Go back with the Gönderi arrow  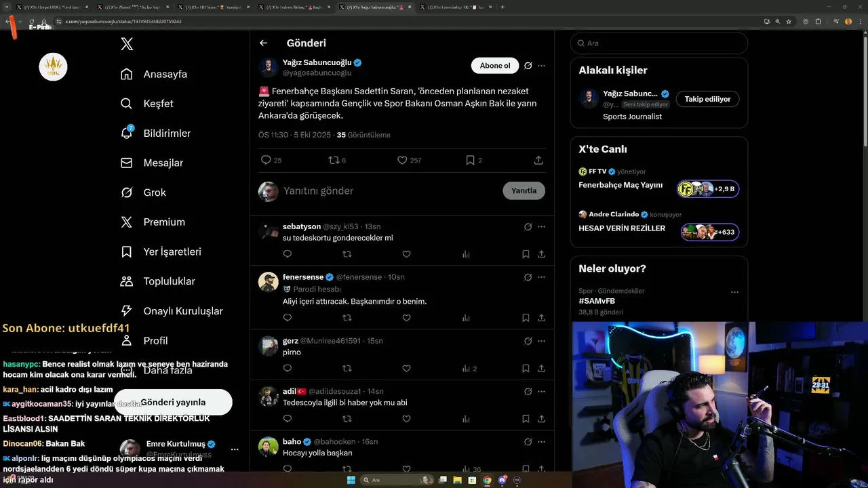pyautogui.click(x=264, y=43)
